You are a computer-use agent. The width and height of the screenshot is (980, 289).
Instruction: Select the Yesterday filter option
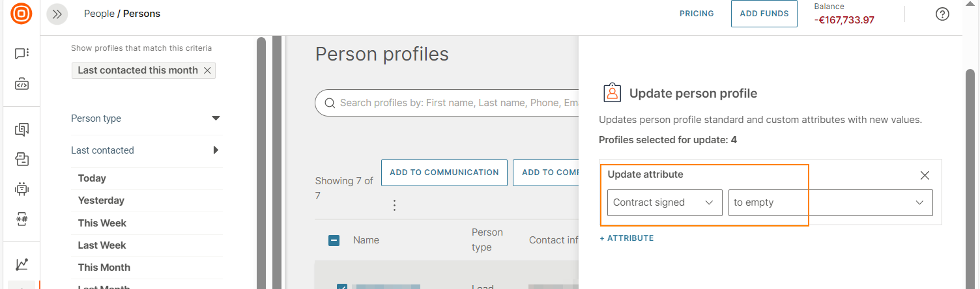point(101,200)
